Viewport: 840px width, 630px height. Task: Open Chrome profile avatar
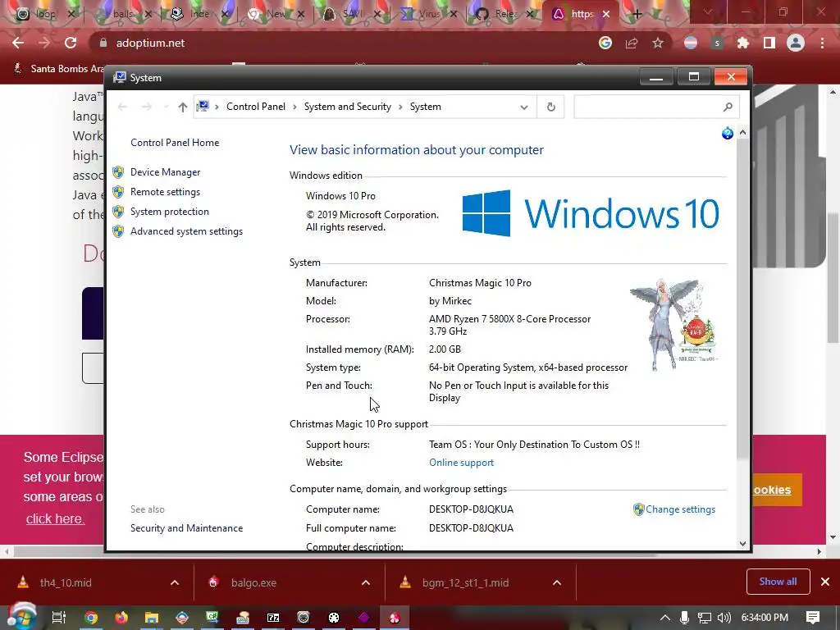[x=796, y=43]
